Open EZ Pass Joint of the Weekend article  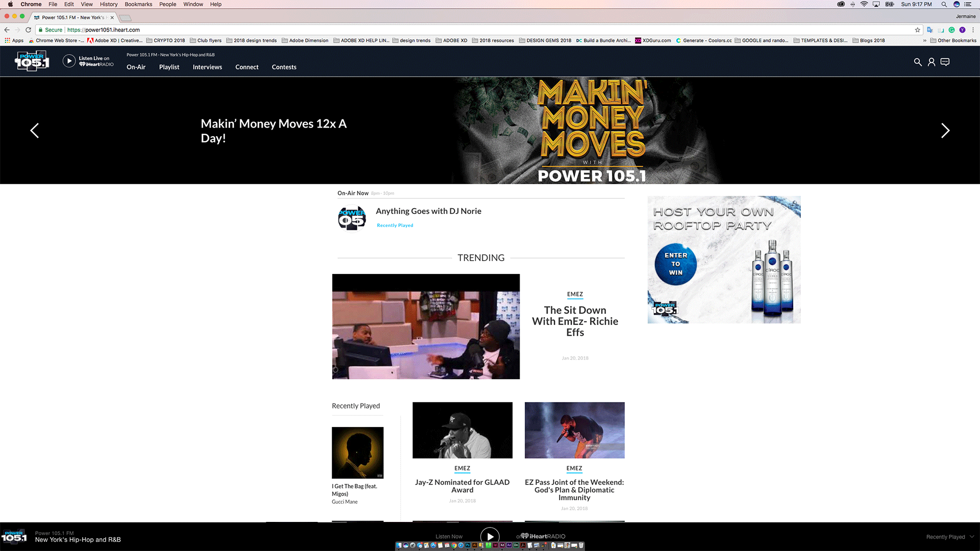(574, 490)
